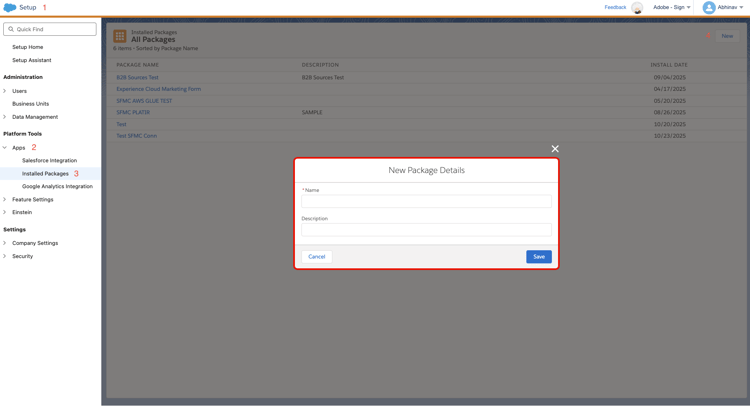Click the 09/04/2025 install date
750x406 pixels.
(670, 77)
